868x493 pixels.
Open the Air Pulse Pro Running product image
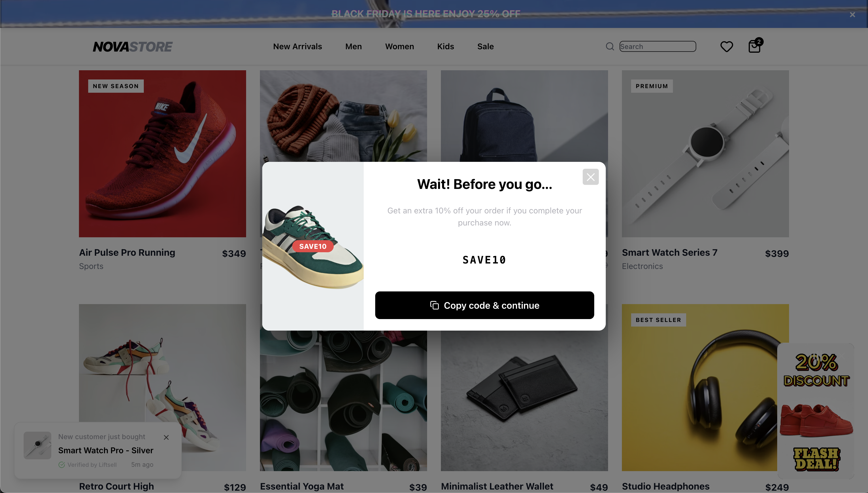coord(162,153)
